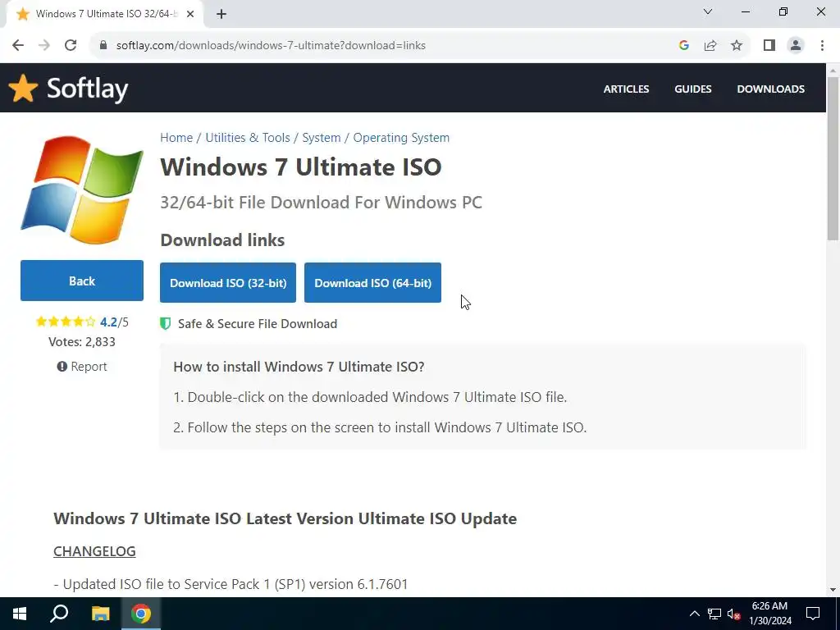Click the taskbar clock 6:26 AM

pos(769,606)
